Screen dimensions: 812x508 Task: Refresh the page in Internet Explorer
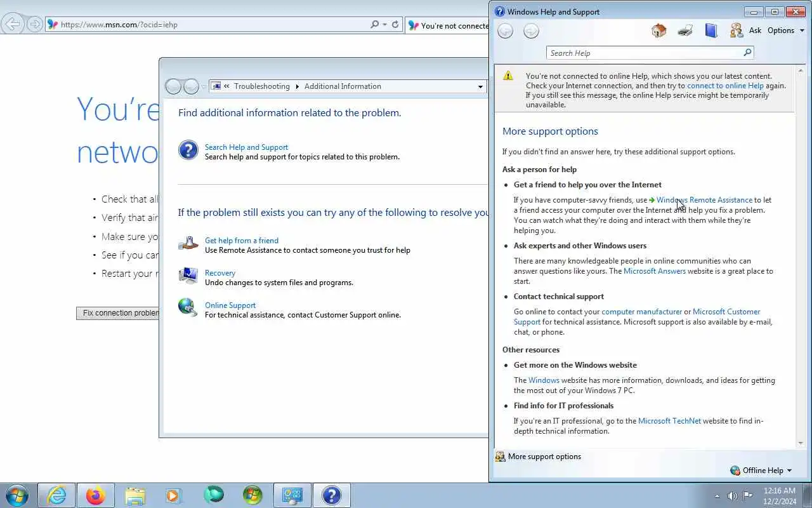pyautogui.click(x=395, y=25)
